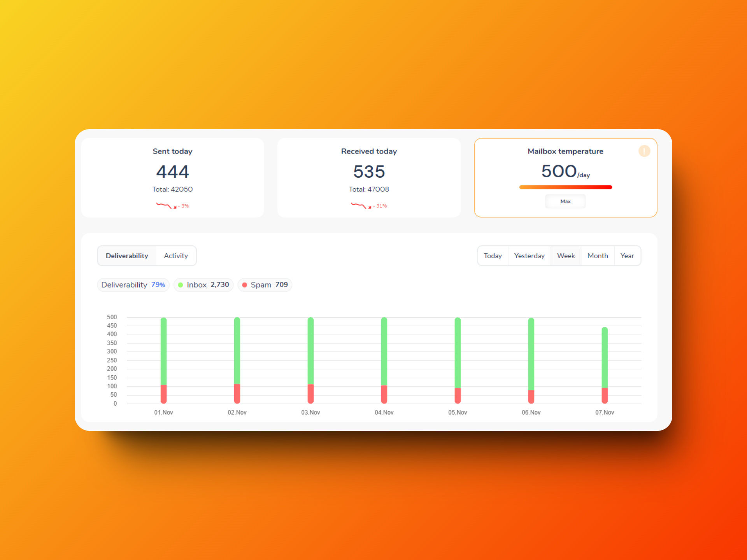Click the Max button under temperature bar
The height and width of the screenshot is (560, 747).
tap(565, 201)
